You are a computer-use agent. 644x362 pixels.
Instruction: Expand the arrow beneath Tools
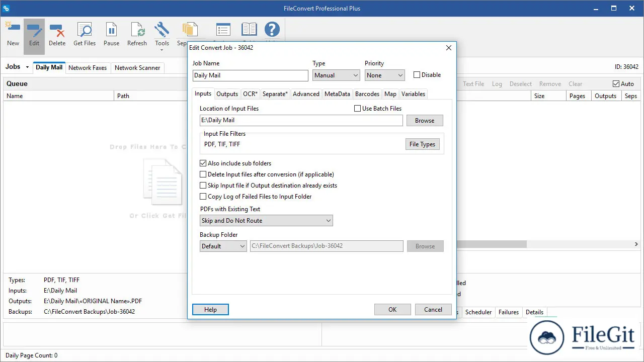coord(162,50)
